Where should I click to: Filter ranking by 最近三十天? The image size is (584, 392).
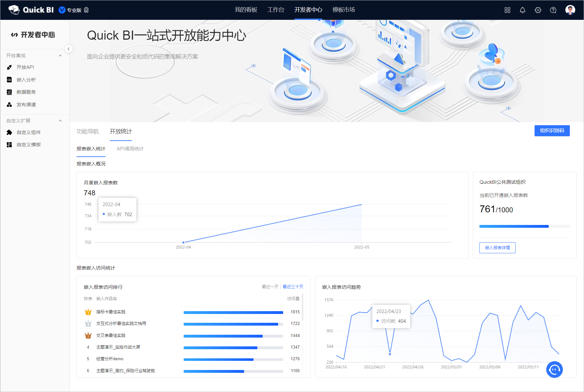[x=293, y=287]
